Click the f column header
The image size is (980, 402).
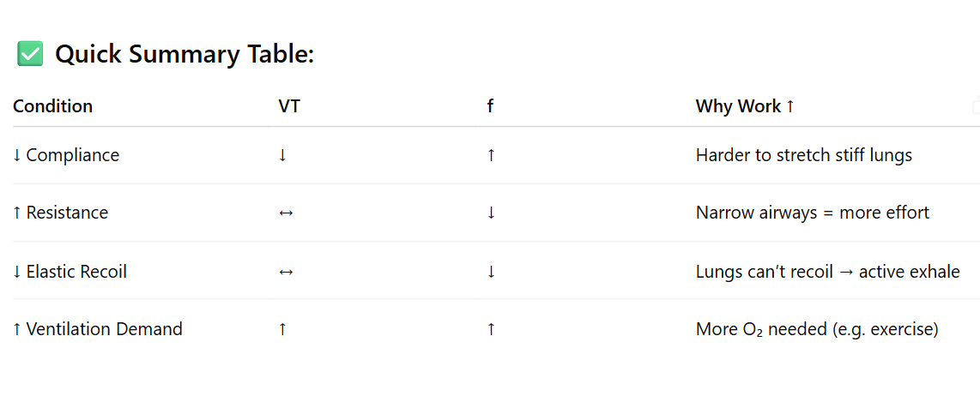pos(490,106)
